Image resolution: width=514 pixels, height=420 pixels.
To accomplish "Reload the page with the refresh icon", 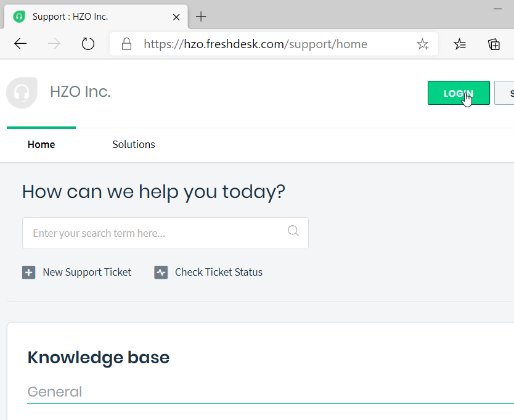I will (88, 44).
